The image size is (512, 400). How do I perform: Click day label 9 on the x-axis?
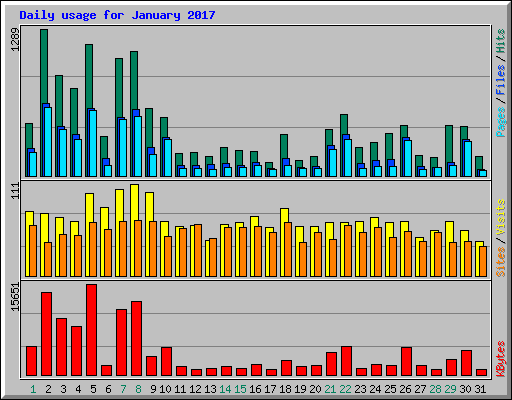point(153,389)
